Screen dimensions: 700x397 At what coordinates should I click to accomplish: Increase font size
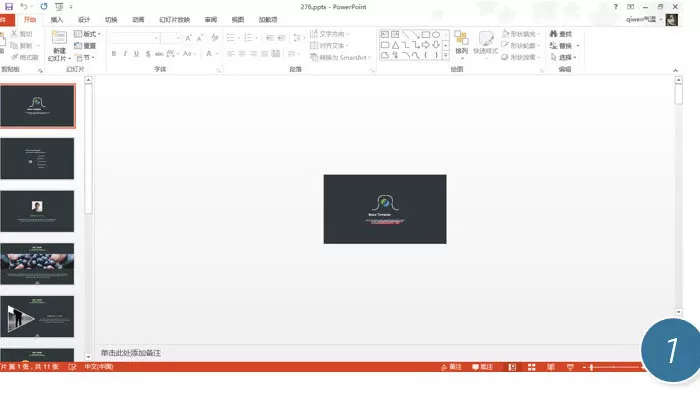188,38
